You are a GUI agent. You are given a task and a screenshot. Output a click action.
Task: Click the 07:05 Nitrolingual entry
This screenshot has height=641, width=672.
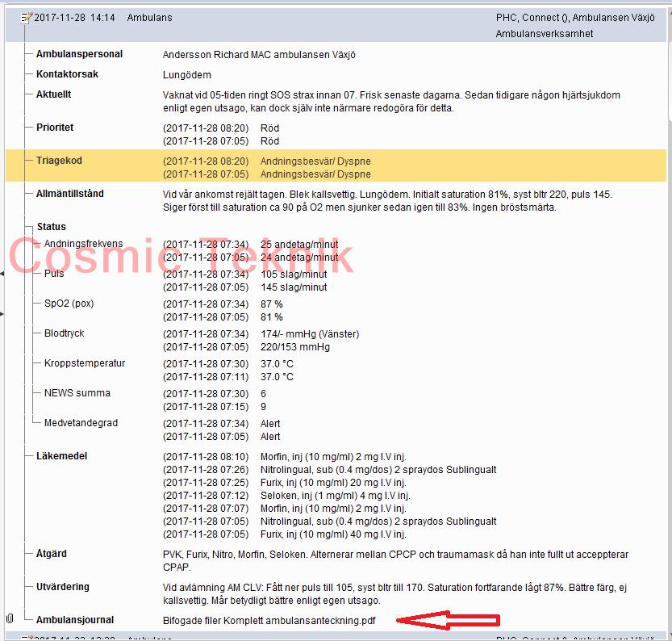(x=378, y=522)
